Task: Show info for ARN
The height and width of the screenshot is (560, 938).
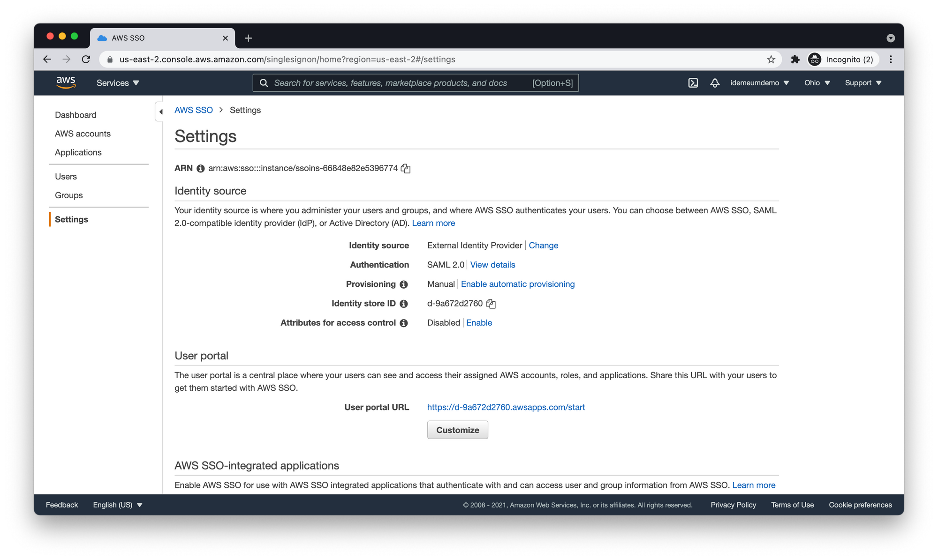Action: (201, 168)
